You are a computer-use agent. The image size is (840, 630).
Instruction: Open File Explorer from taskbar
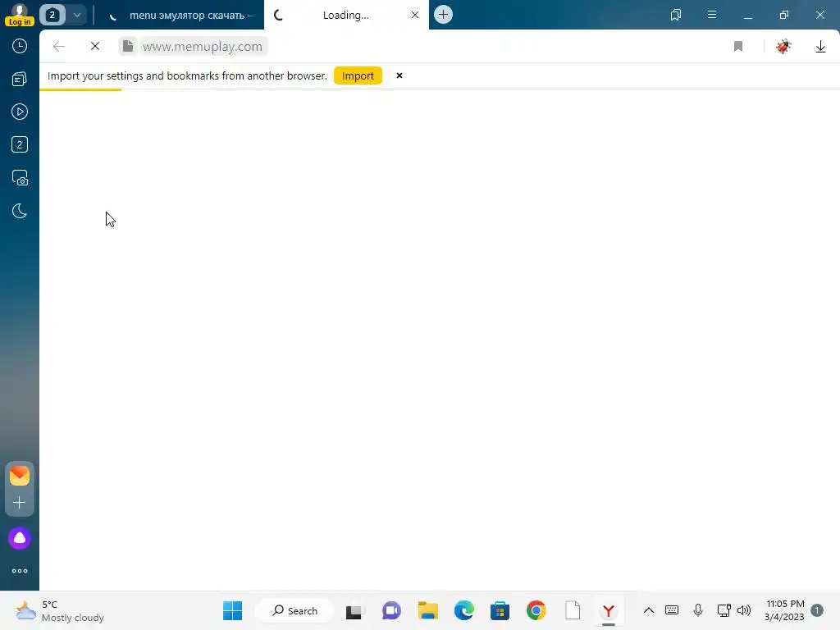tap(428, 610)
